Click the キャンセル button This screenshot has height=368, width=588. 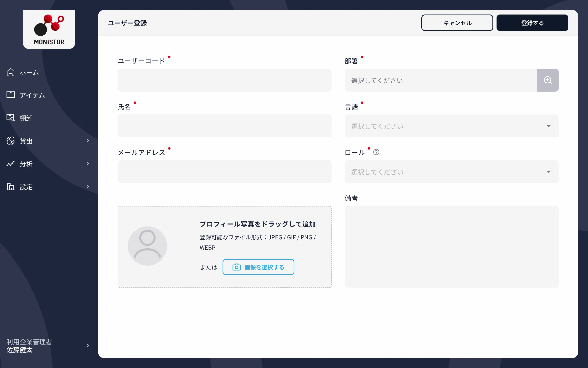[x=457, y=23]
